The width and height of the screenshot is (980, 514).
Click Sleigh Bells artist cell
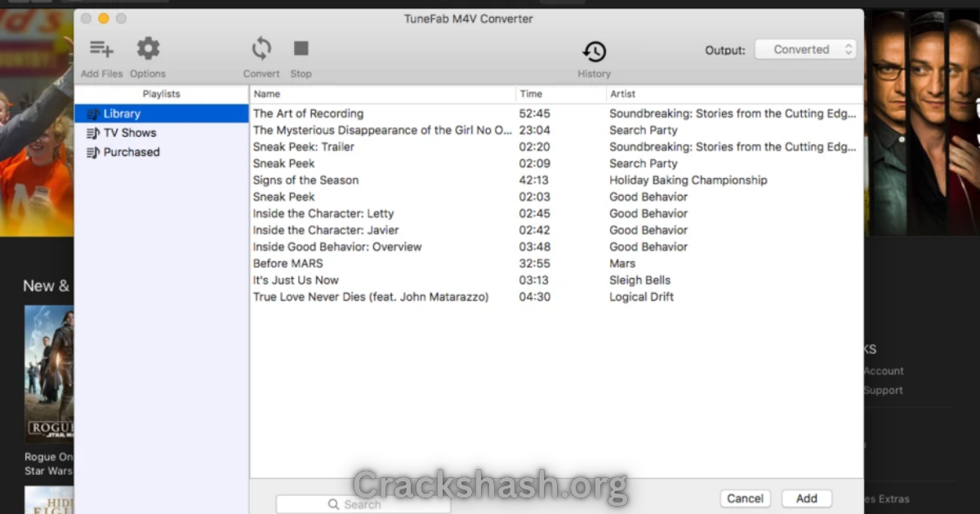[x=640, y=280]
